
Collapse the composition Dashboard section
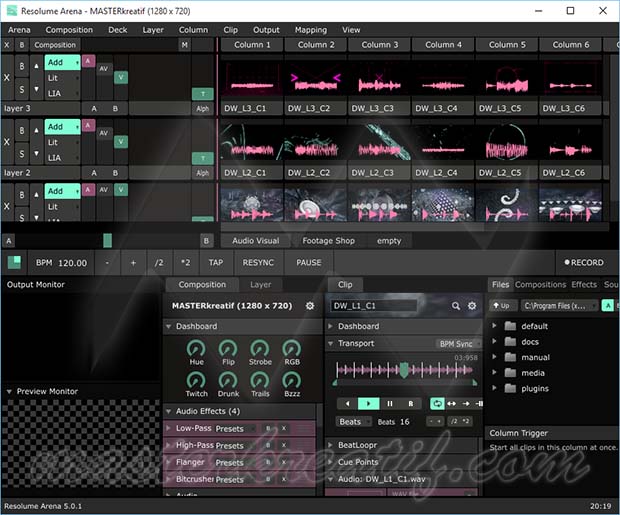[168, 327]
